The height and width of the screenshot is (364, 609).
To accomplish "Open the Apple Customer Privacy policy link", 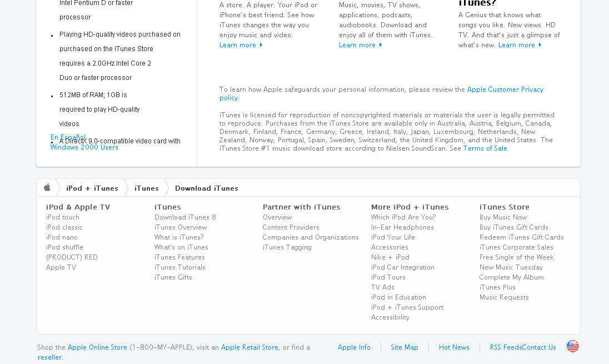I will click(x=381, y=93).
